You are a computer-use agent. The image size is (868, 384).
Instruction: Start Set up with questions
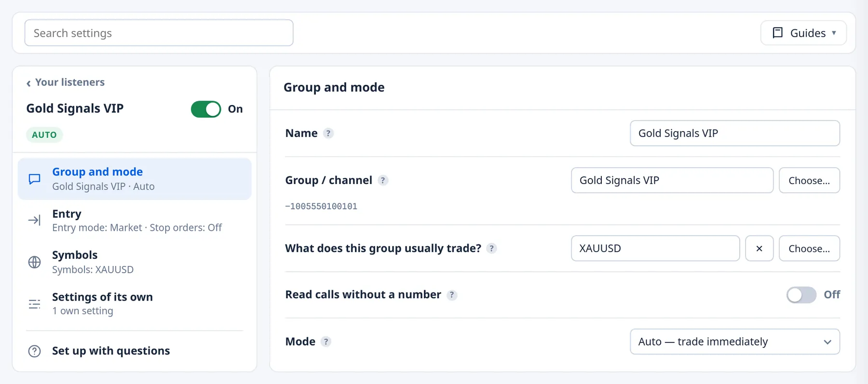pyautogui.click(x=135, y=351)
